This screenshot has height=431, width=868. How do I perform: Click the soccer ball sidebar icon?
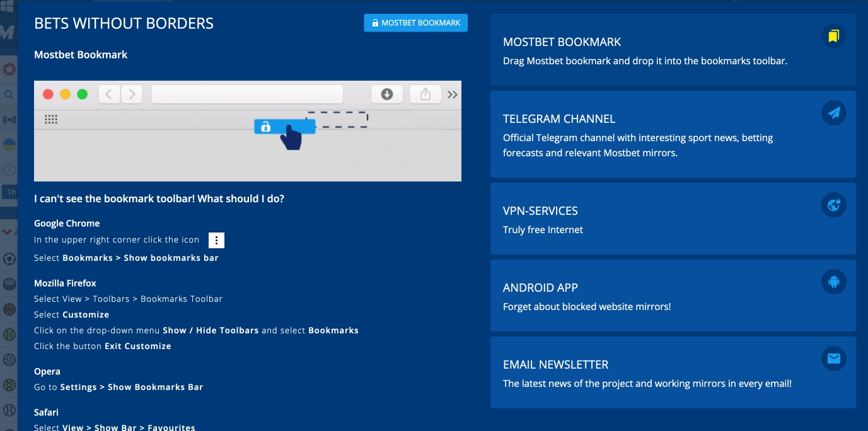(x=9, y=259)
